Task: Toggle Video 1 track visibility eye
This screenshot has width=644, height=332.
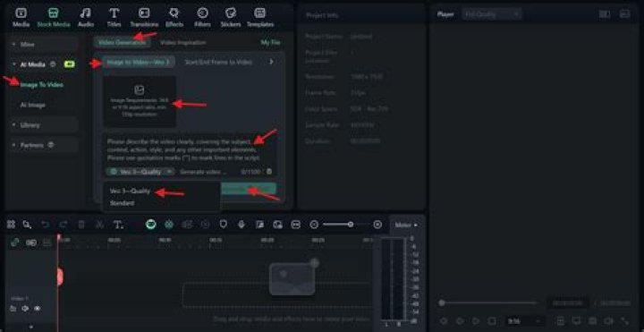Action: click(38, 308)
